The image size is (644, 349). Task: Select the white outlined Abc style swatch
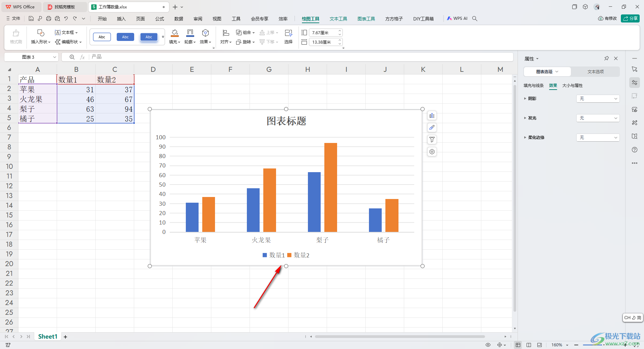coord(102,37)
